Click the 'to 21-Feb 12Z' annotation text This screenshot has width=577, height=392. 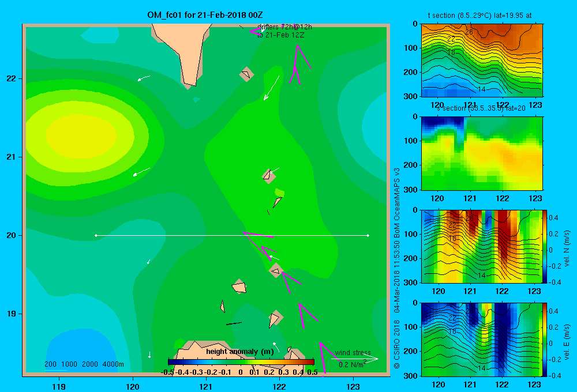[281, 35]
